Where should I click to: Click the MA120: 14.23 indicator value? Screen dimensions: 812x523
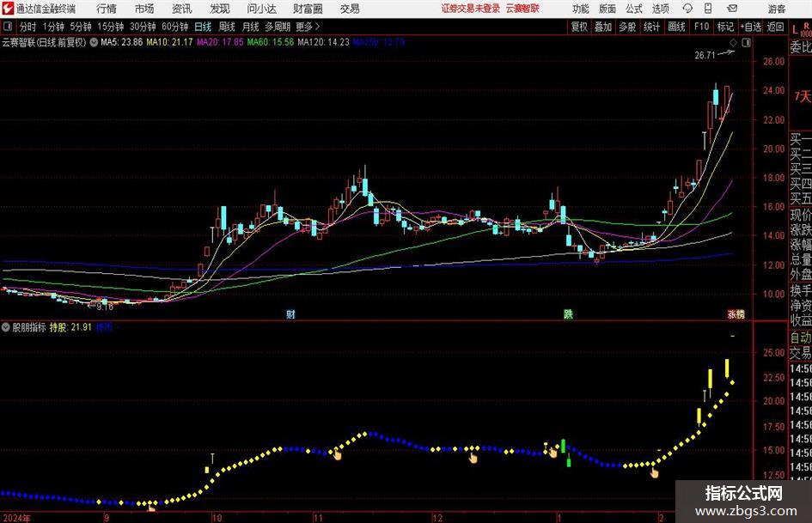[324, 42]
